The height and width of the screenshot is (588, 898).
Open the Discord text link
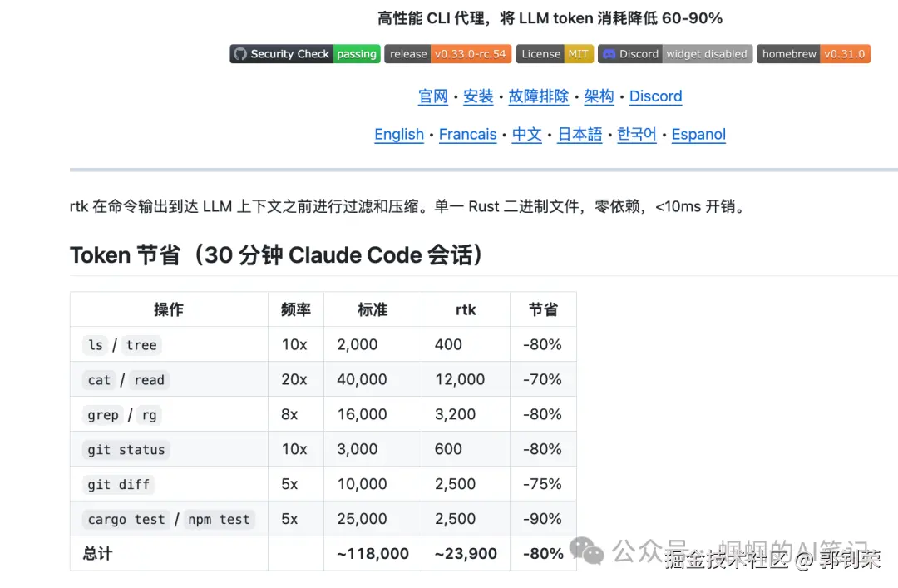[x=655, y=96]
